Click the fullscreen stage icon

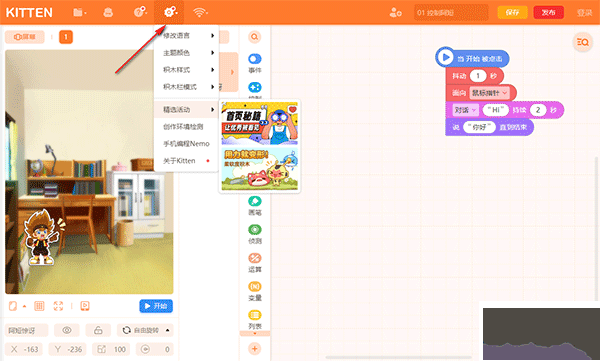pos(58,306)
